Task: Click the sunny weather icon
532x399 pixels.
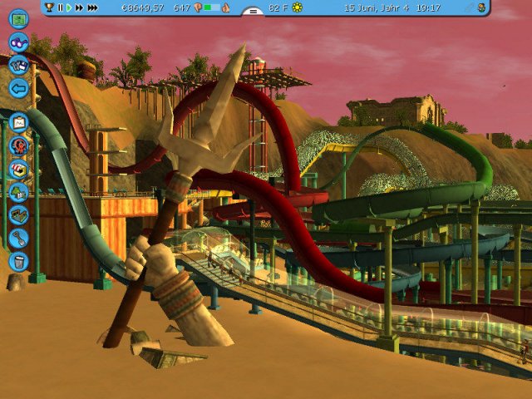Action: [x=298, y=7]
